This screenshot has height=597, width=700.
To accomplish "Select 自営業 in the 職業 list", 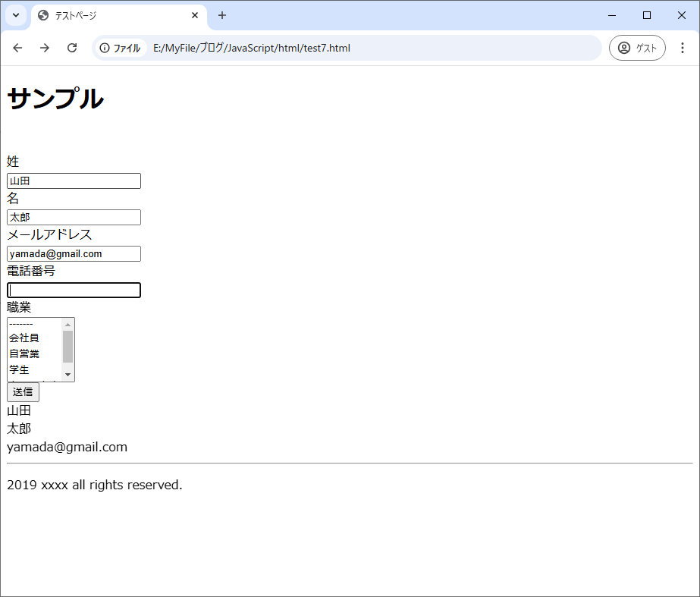I will pyautogui.click(x=35, y=353).
